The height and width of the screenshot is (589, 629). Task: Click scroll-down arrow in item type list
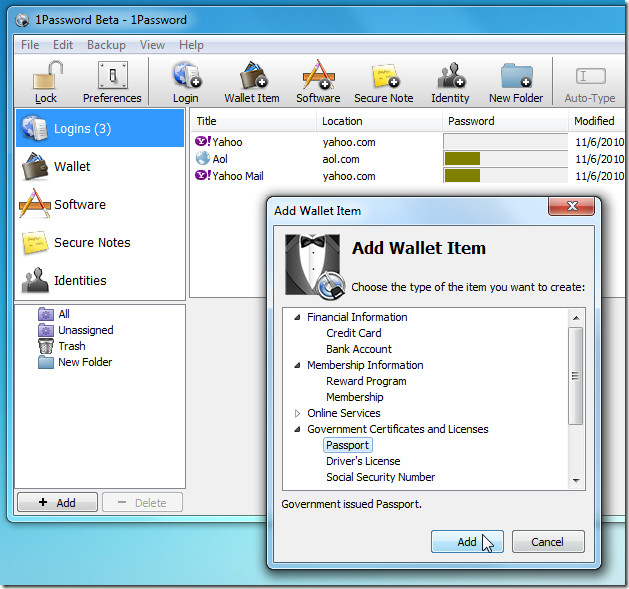[576, 480]
